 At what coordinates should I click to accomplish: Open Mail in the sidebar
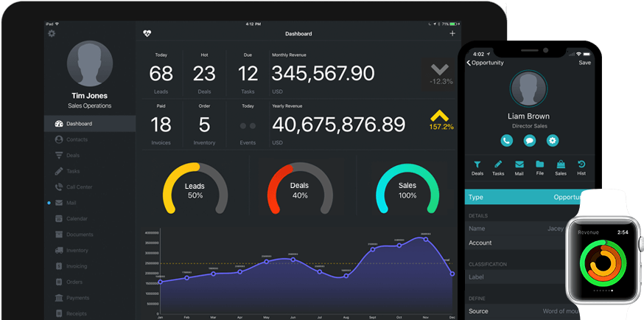coord(90,203)
